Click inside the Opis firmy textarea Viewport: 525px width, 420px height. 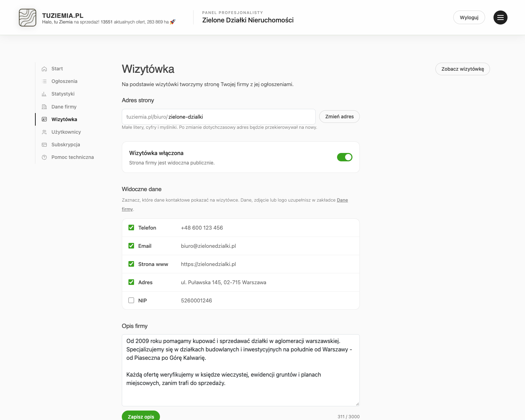click(241, 370)
